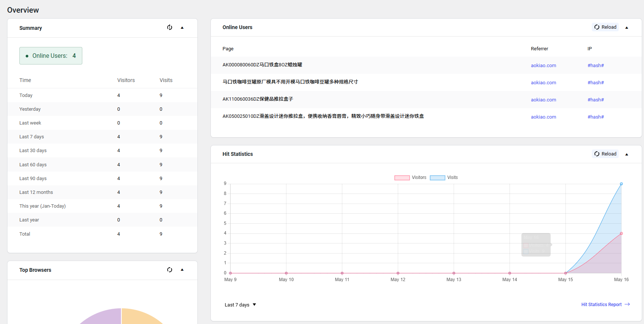Collapse the Online Users panel
This screenshot has width=644, height=324.
[626, 28]
